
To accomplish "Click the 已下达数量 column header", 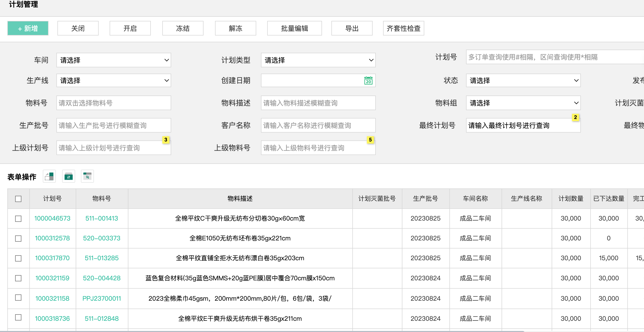I will tap(609, 199).
